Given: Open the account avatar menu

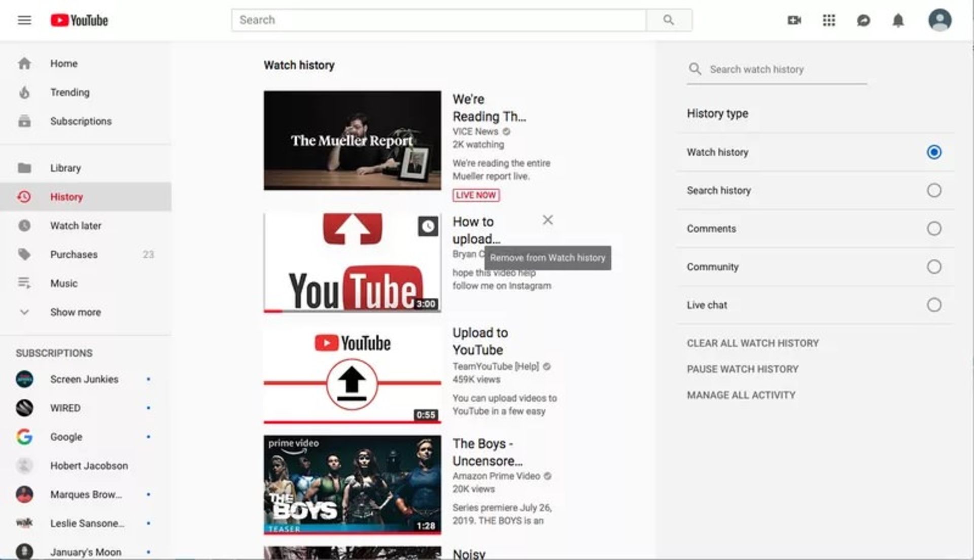Looking at the screenshot, I should 940,20.
